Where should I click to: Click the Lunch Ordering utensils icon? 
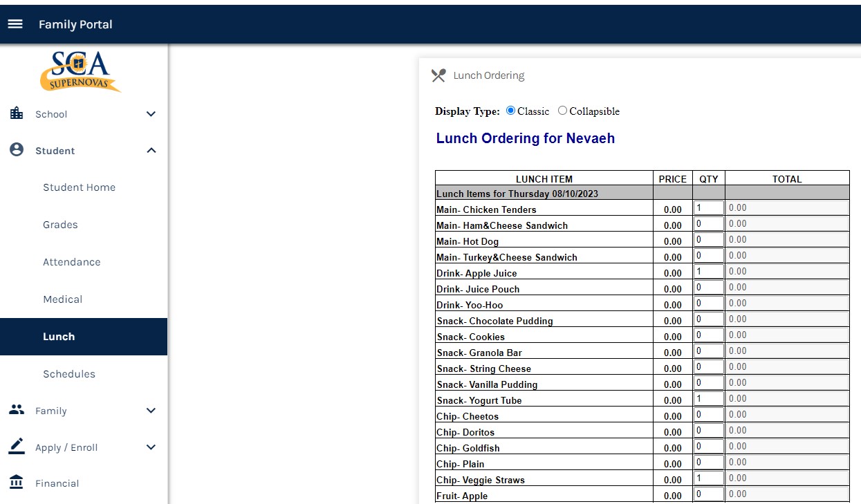point(438,75)
